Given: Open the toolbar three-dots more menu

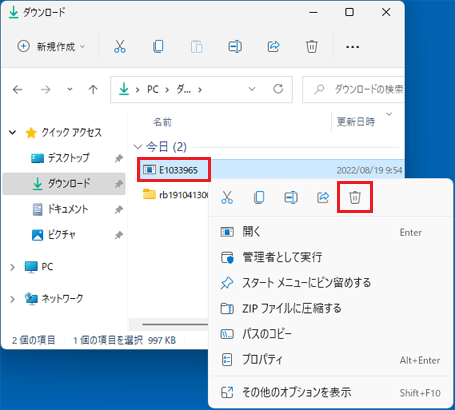Looking at the screenshot, I should coord(352,47).
